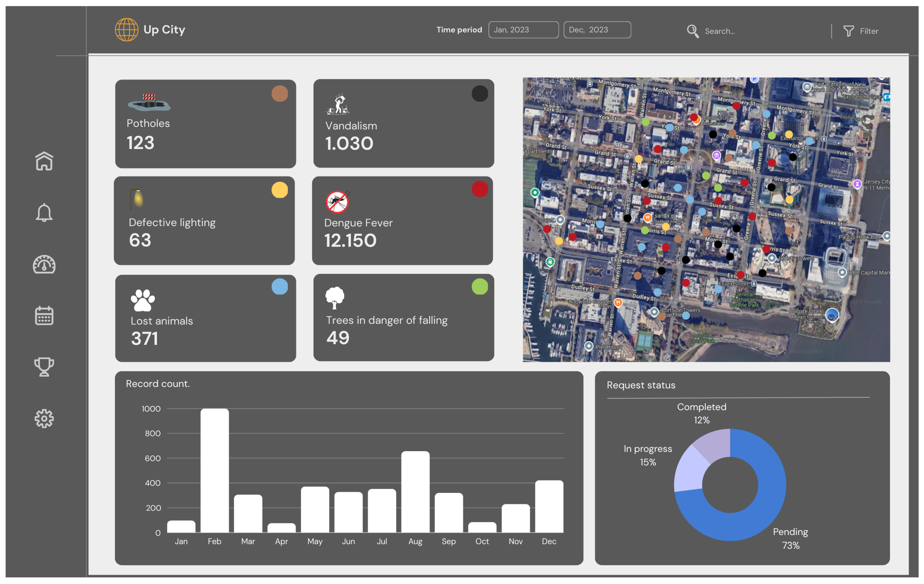Screen dimensions: 924x584
Task: Open the Vandalism card
Action: click(x=404, y=123)
